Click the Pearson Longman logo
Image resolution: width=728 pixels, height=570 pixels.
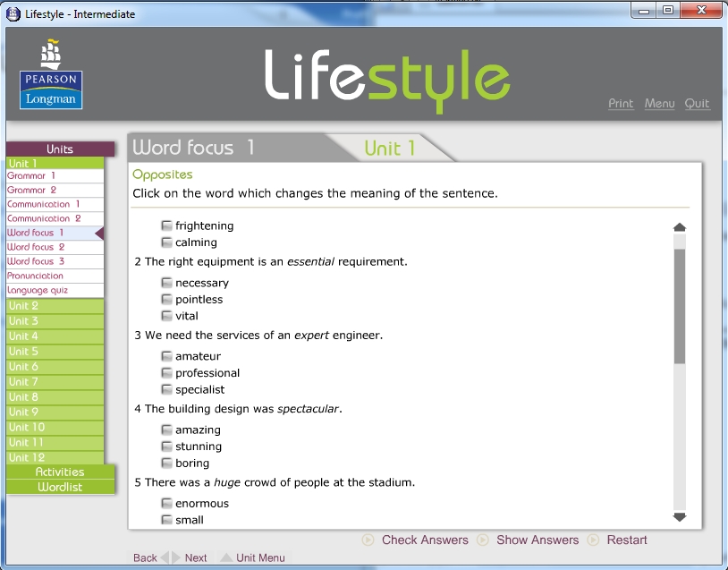51,74
